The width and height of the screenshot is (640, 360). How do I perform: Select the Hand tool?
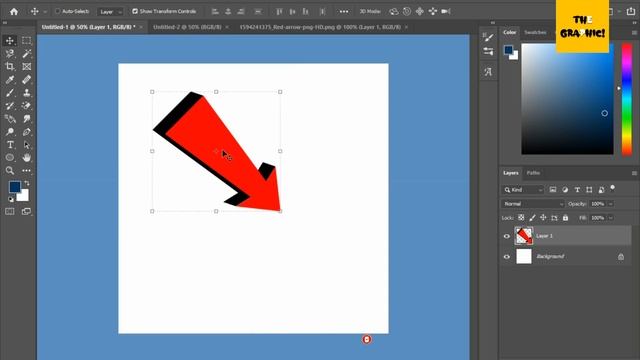pos(27,158)
